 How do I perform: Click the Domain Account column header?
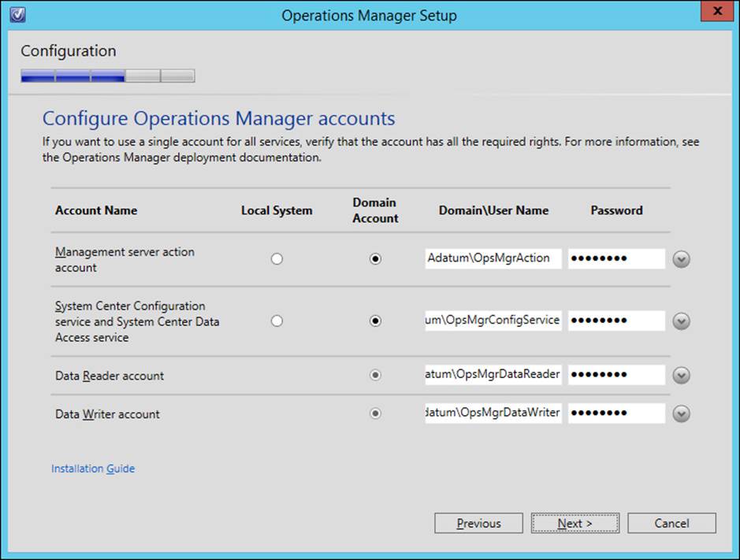(x=375, y=210)
